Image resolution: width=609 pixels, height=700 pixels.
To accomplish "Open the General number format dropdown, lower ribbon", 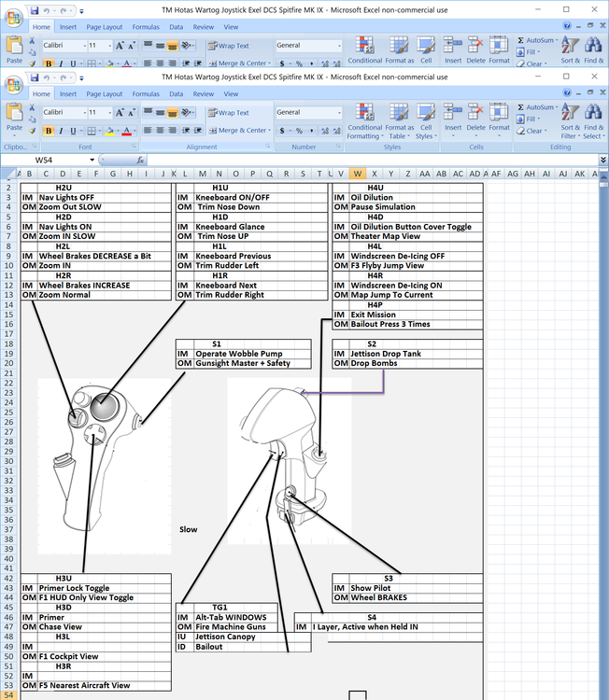I will [338, 112].
